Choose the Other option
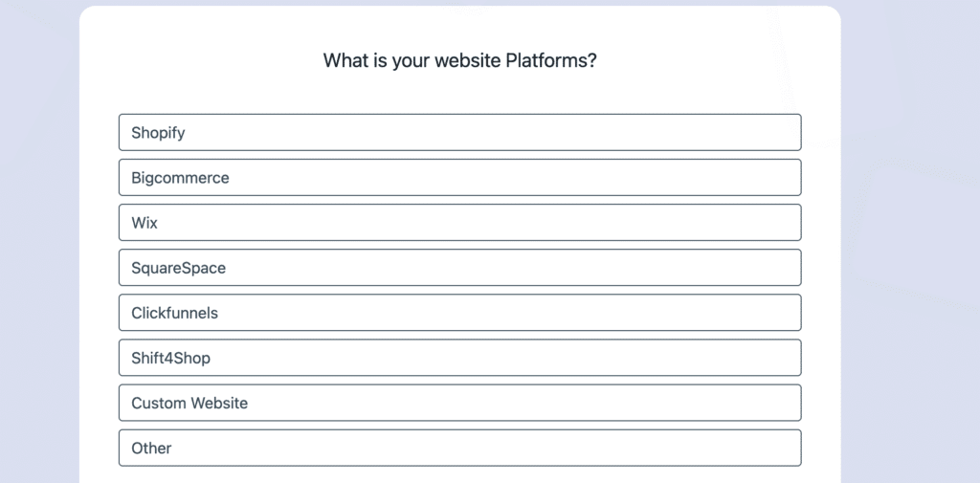Viewport: 980px width, 483px height. click(459, 448)
